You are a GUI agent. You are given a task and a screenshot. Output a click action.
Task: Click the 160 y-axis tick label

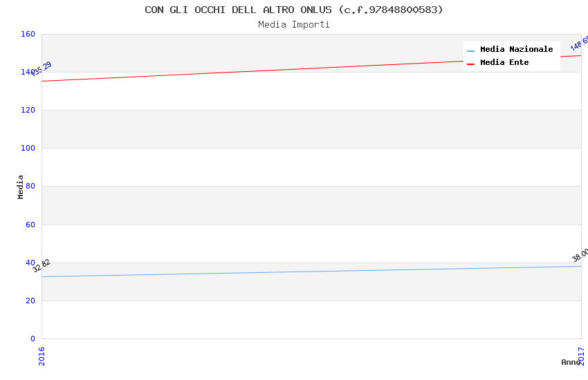click(x=28, y=34)
